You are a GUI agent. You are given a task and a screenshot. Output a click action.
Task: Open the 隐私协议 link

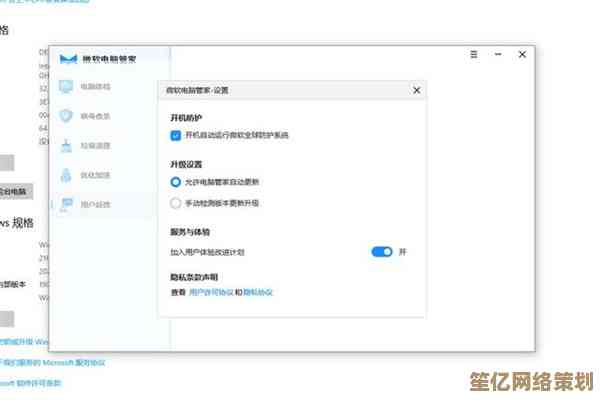click(x=258, y=292)
